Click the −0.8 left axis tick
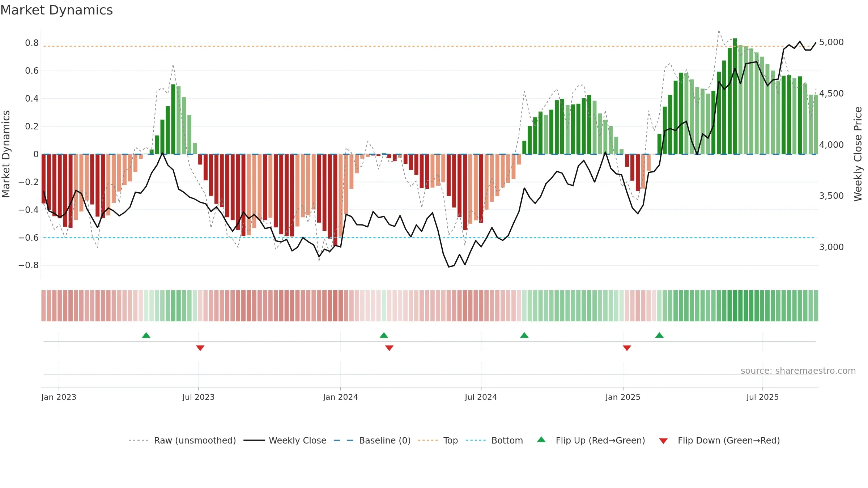This screenshot has width=868, height=488. tap(29, 265)
